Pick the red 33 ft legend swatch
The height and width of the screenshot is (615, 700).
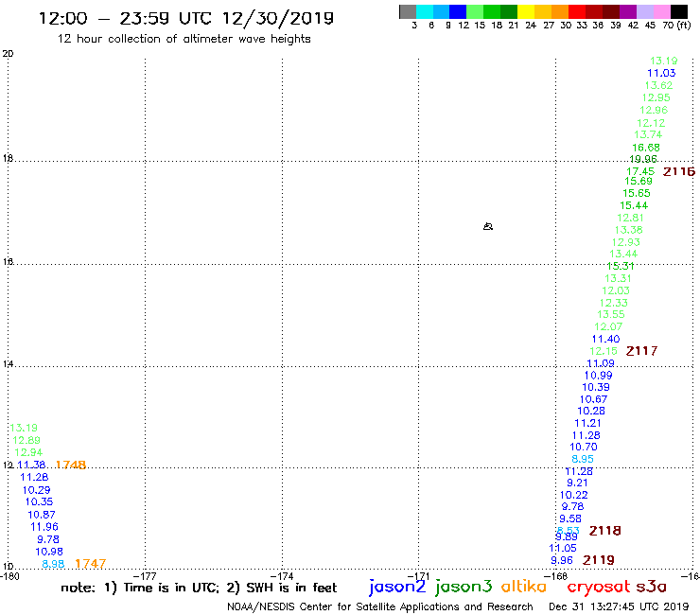point(576,11)
